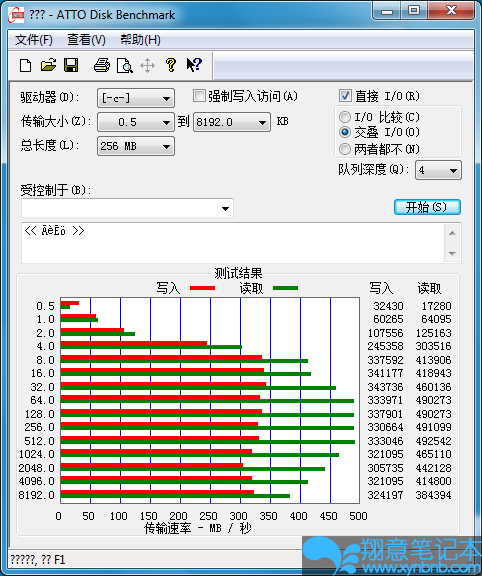
Task: Click the green 读取 legend swatch
Action: coord(285,288)
